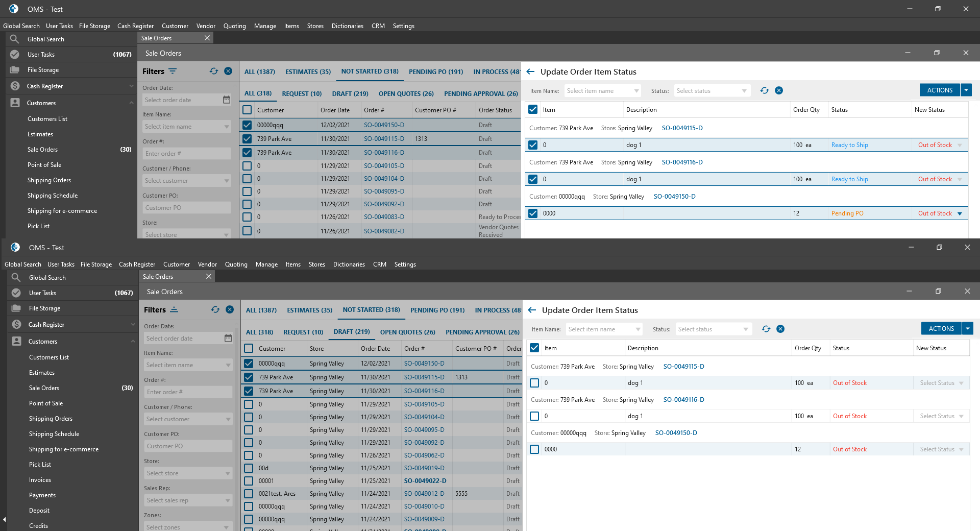Open OPEN QUOTES (26) sub-tab in upper window
The image size is (980, 531).
point(406,94)
